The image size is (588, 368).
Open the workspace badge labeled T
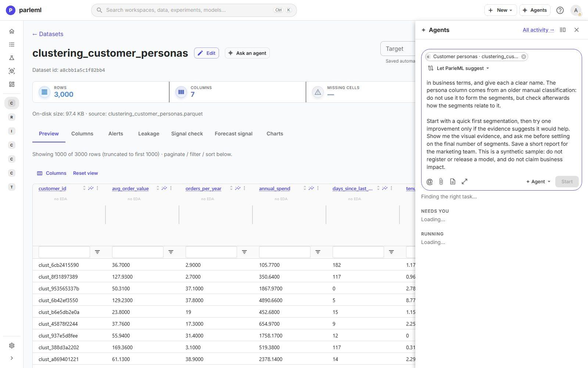[x=12, y=187]
